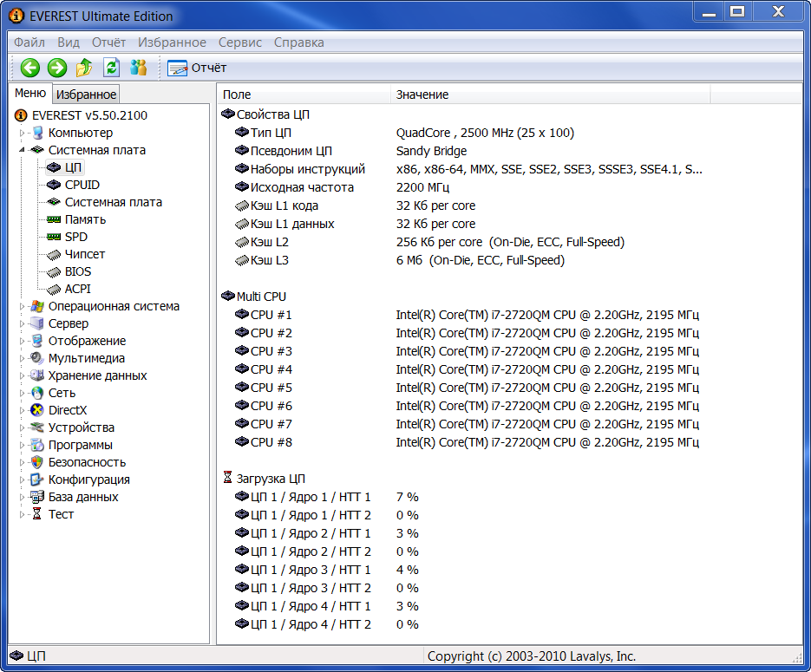Select the ЦП item in the tree
Viewport: 811px width, 672px height.
73,167
